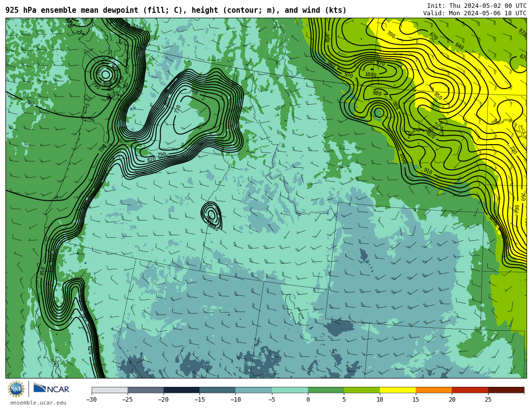Image resolution: width=532 pixels, height=409 pixels.
Task: Click the 25 colorbar tick label
Action: [x=488, y=400]
